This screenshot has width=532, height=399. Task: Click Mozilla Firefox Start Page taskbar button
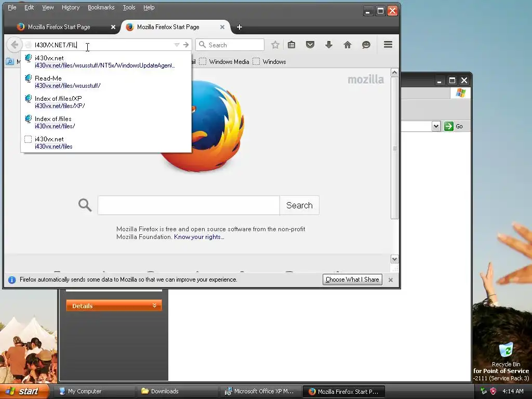point(344,392)
